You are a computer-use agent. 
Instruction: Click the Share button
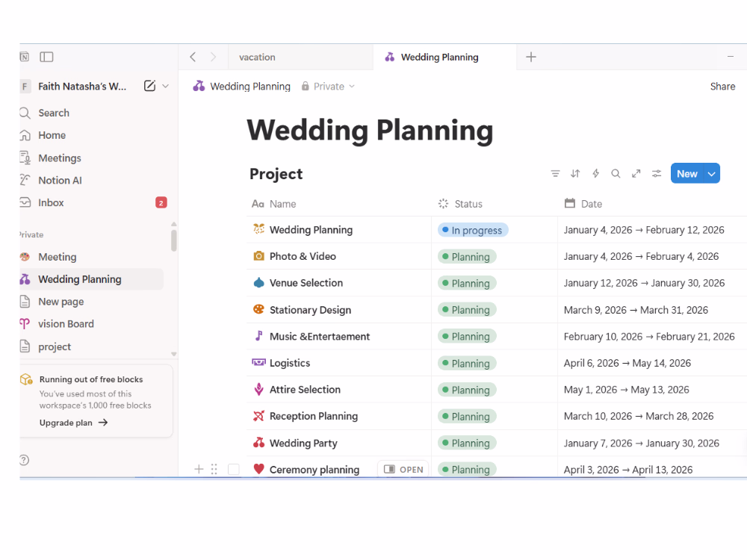coord(722,86)
